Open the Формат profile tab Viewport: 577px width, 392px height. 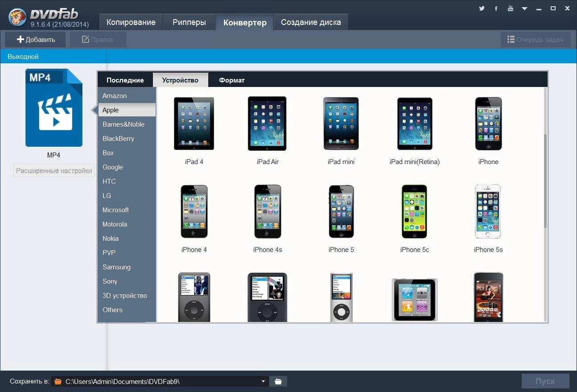[231, 80]
